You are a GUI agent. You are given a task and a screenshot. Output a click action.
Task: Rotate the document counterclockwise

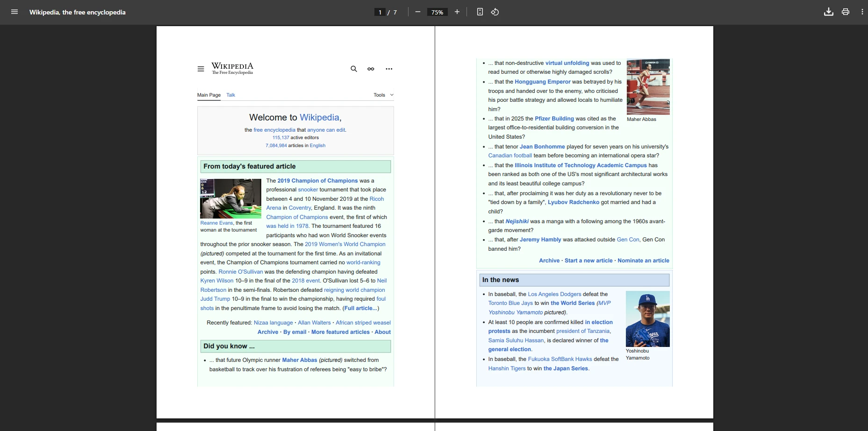click(x=495, y=12)
